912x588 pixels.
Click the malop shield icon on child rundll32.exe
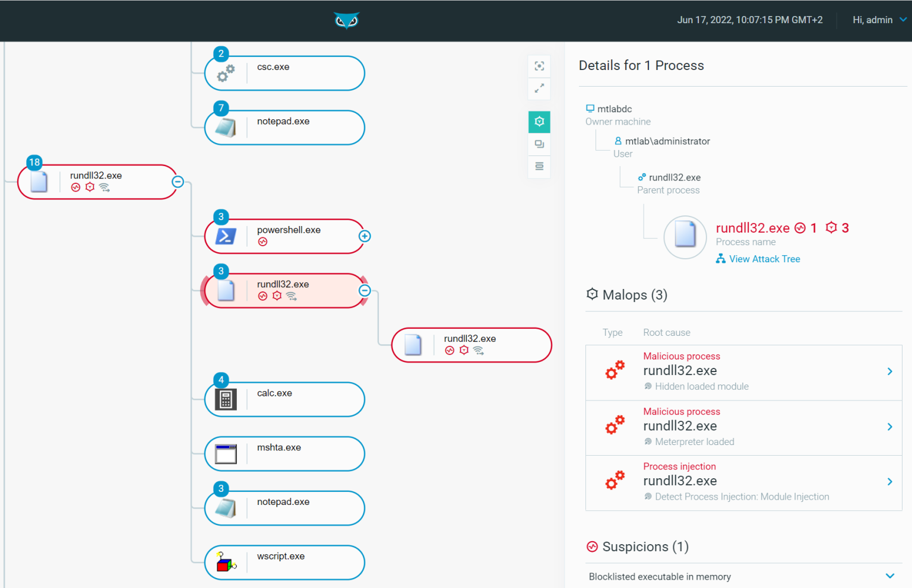pyautogui.click(x=464, y=350)
